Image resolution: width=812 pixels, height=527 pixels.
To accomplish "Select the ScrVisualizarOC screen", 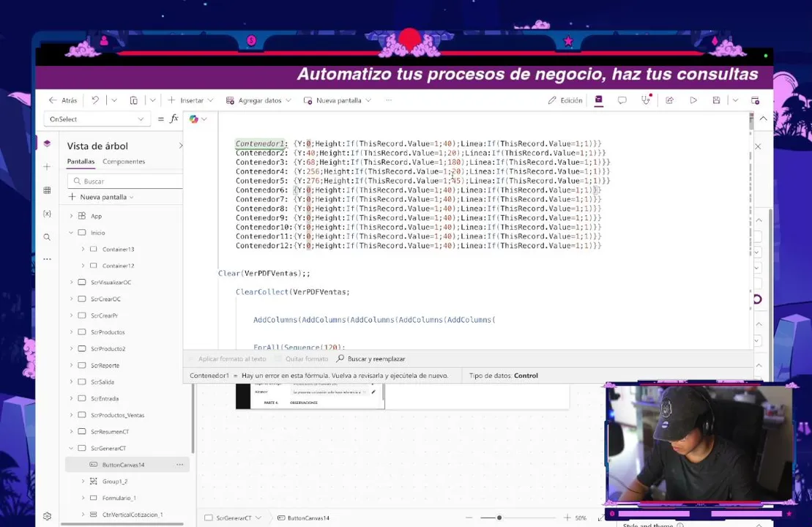I will pos(111,283).
